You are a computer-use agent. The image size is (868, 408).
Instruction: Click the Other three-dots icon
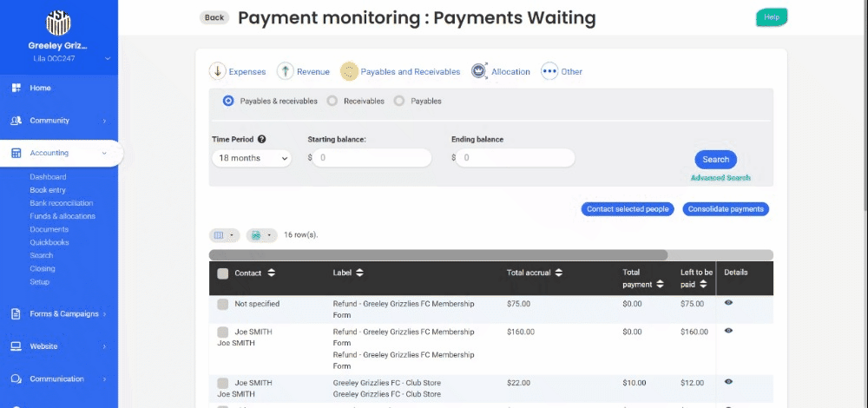(549, 71)
